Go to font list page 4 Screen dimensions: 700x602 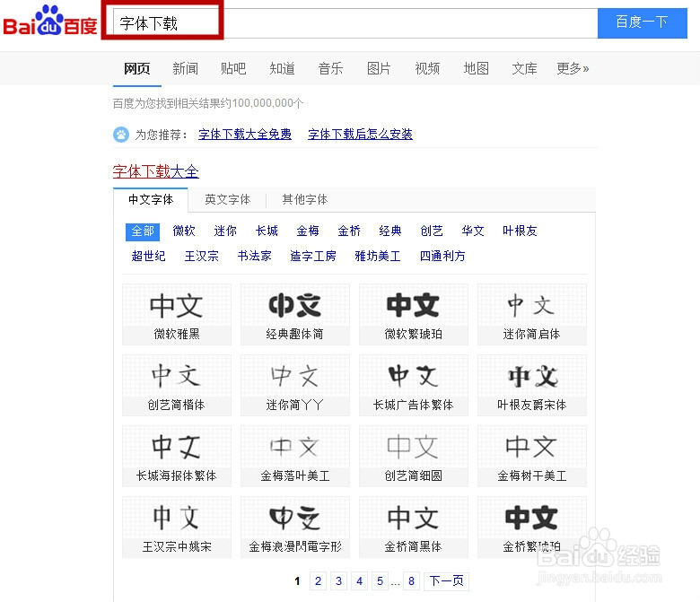tap(359, 581)
